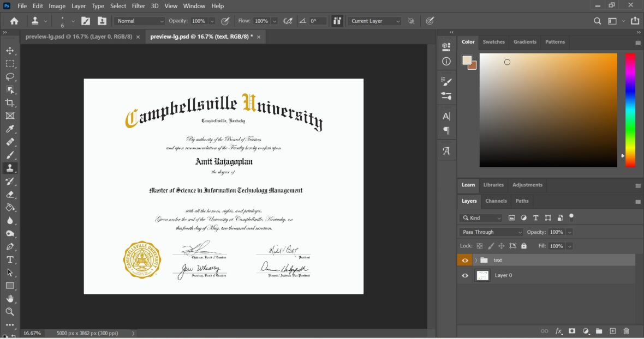Toggle lock all padlock icon
Screen dimensions: 644x339
[524, 246]
